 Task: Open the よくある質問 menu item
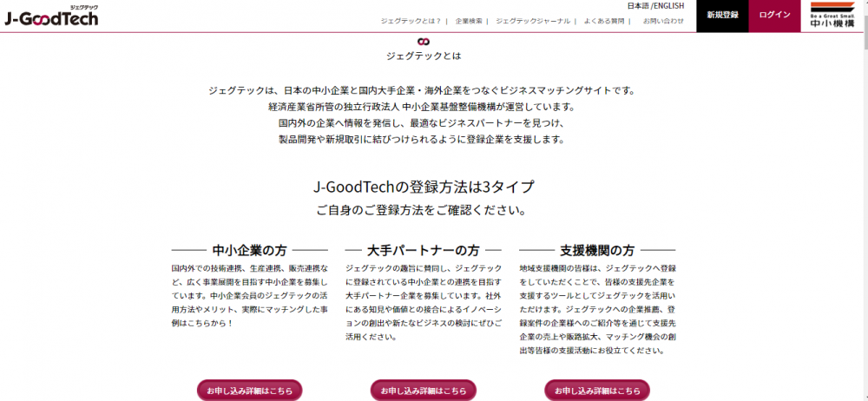[604, 21]
